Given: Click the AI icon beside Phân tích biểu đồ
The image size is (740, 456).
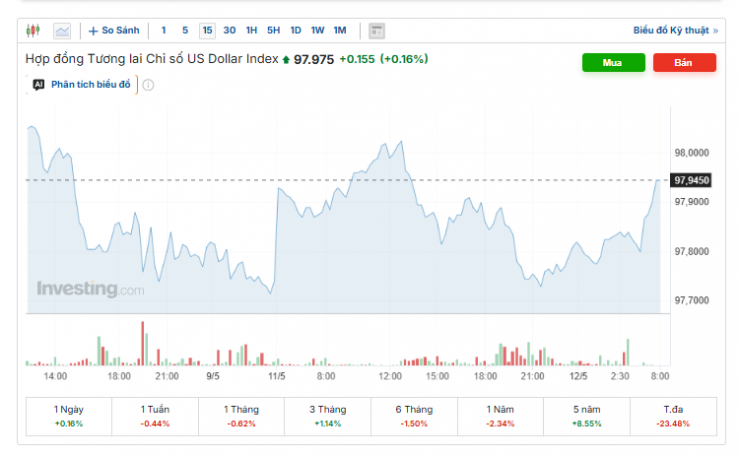Looking at the screenshot, I should click(x=39, y=85).
